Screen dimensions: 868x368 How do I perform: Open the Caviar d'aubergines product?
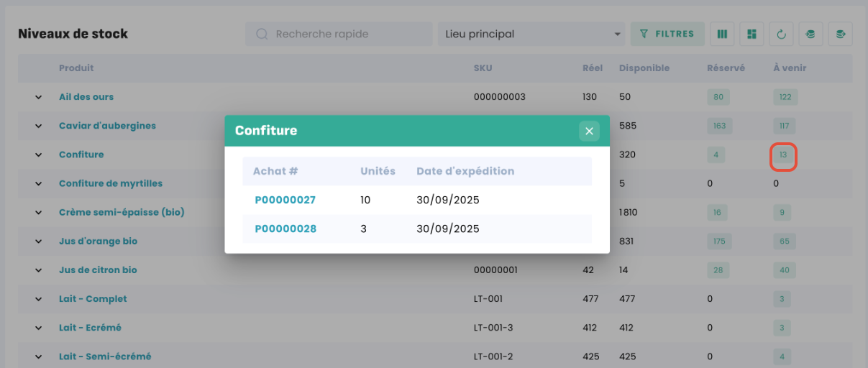pos(107,126)
